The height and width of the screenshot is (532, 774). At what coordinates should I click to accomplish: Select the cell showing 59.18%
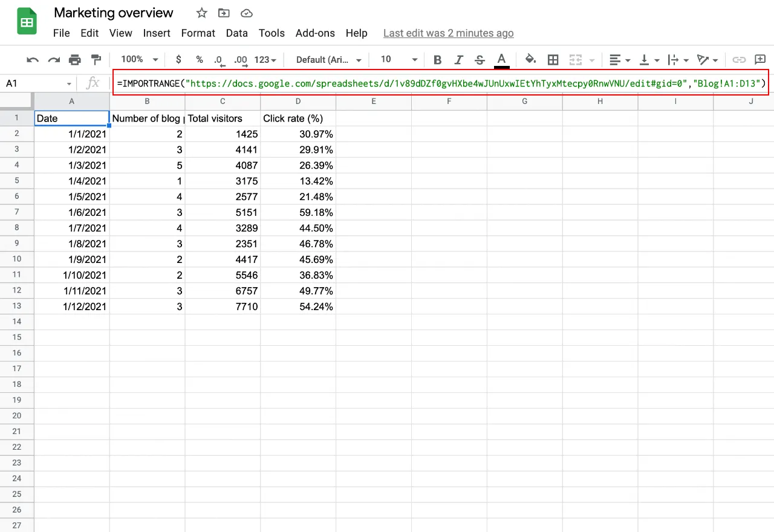298,212
